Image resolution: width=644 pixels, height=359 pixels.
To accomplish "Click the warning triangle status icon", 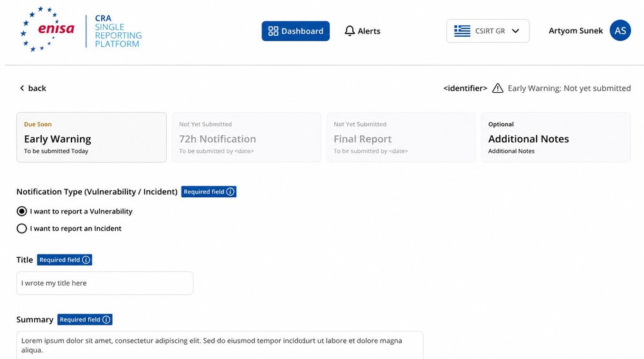I will tap(497, 88).
